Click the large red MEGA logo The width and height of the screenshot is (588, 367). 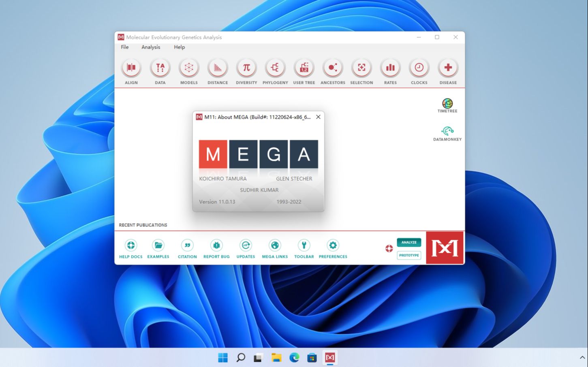coord(445,248)
